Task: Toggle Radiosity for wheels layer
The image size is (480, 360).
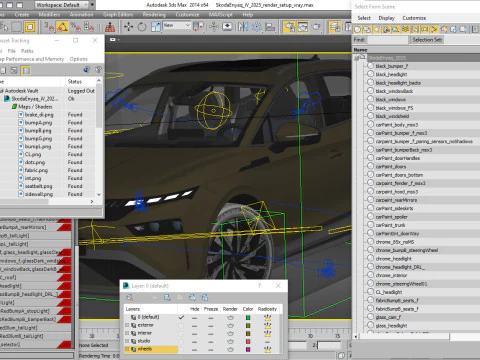Action: (x=267, y=349)
